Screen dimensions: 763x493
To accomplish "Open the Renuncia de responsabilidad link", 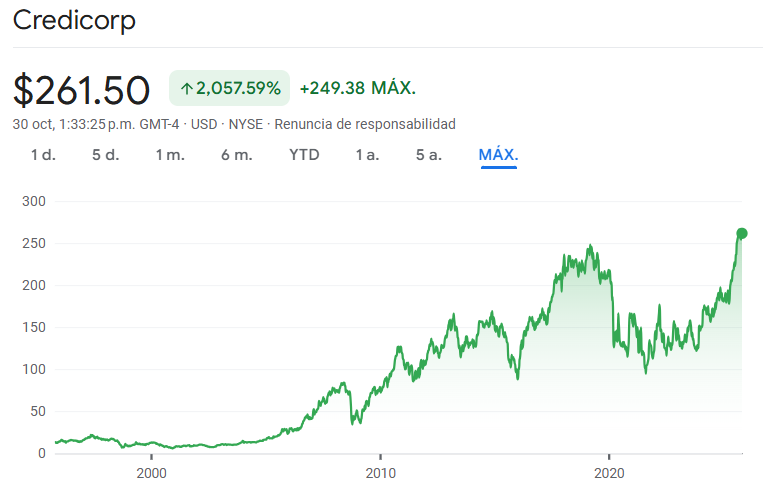I will 365,124.
